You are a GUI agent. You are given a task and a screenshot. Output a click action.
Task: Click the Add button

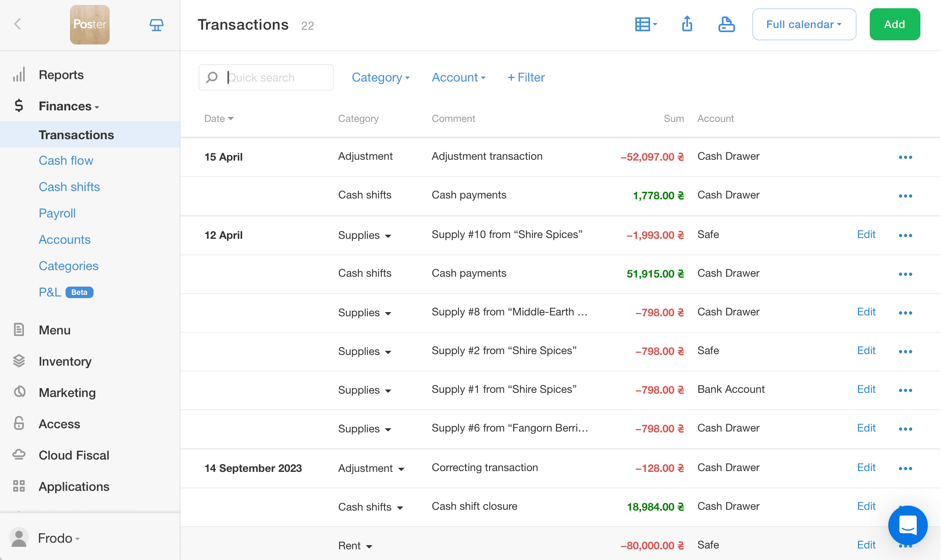coord(894,24)
